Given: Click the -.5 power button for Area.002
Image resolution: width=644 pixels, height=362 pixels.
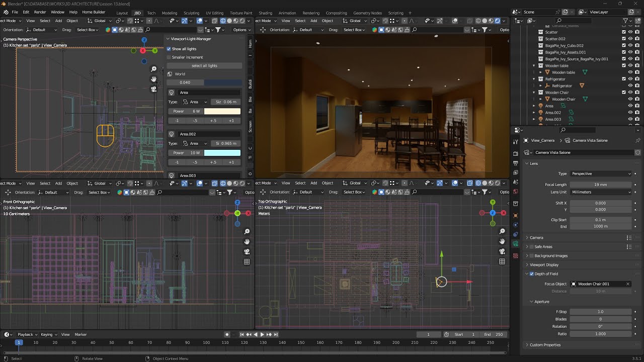Looking at the screenshot, I should coord(195,162).
